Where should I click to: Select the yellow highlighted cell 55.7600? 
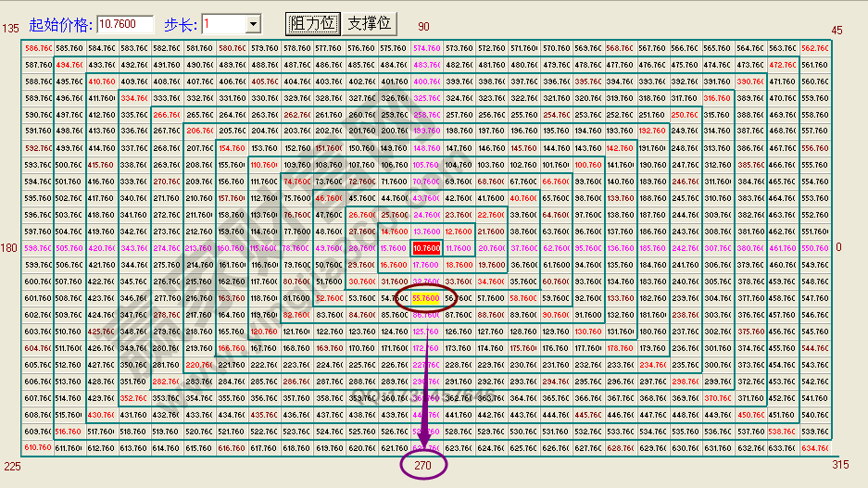point(426,298)
